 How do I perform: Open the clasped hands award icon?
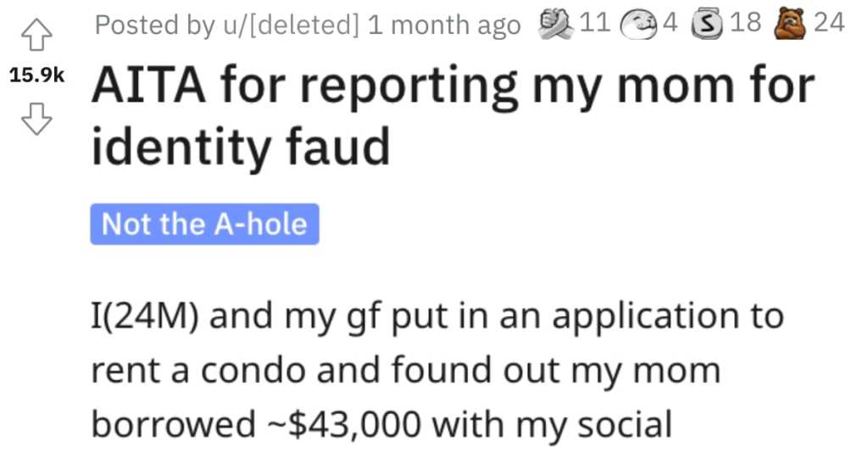click(556, 25)
